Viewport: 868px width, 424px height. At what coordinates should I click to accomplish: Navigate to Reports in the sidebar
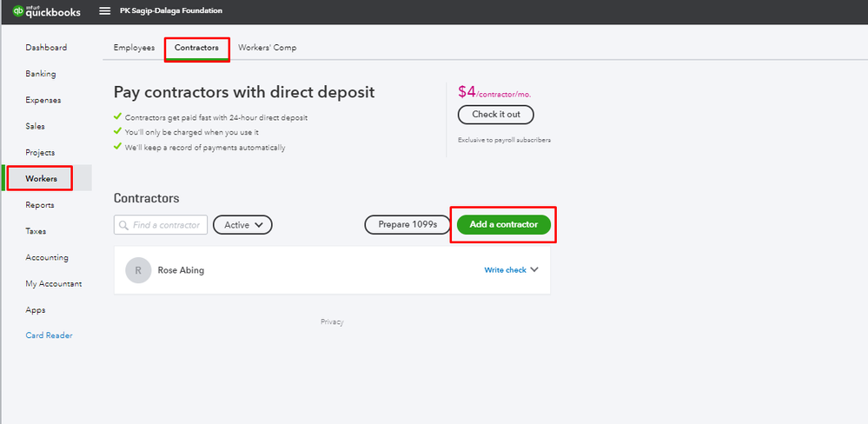40,205
